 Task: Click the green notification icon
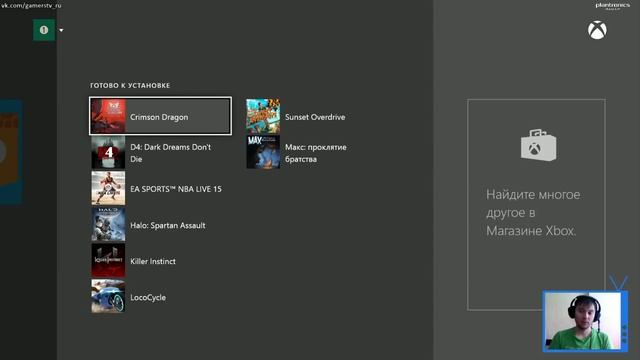click(x=44, y=30)
